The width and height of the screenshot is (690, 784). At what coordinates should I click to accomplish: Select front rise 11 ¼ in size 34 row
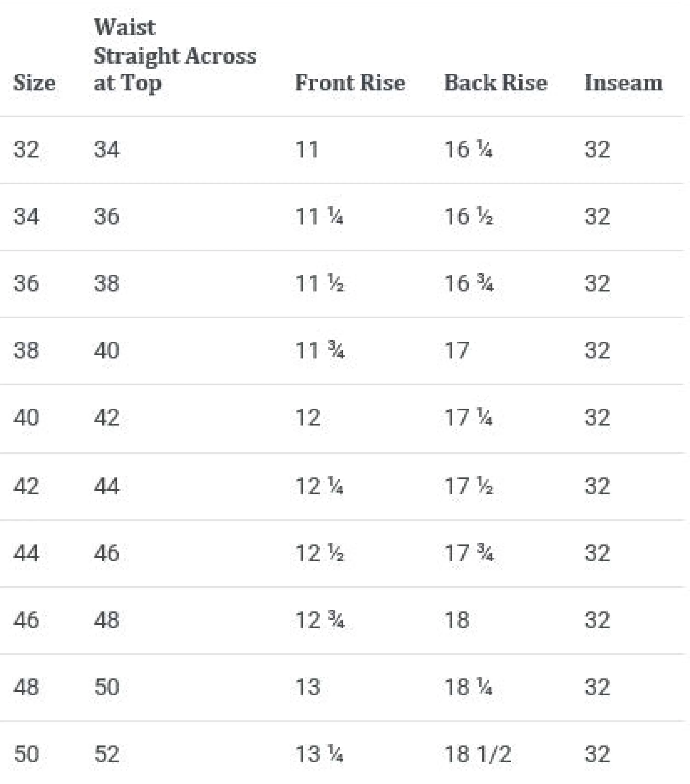(x=319, y=216)
